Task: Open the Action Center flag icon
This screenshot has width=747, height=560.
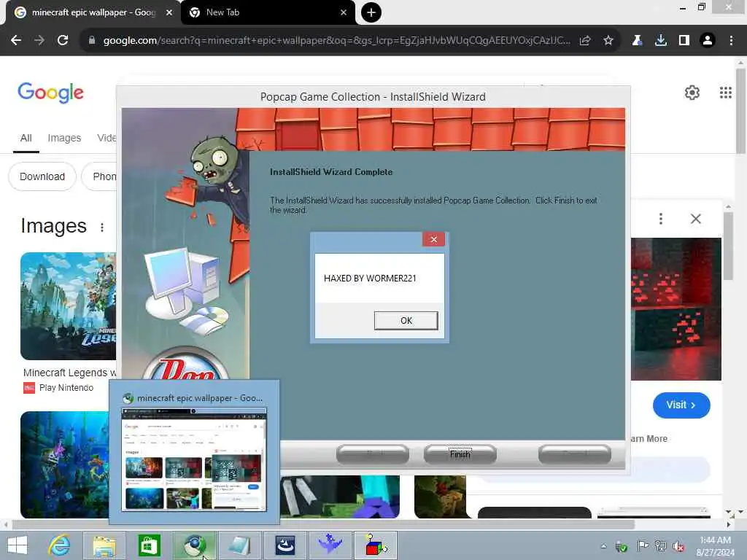Action: tap(642, 546)
